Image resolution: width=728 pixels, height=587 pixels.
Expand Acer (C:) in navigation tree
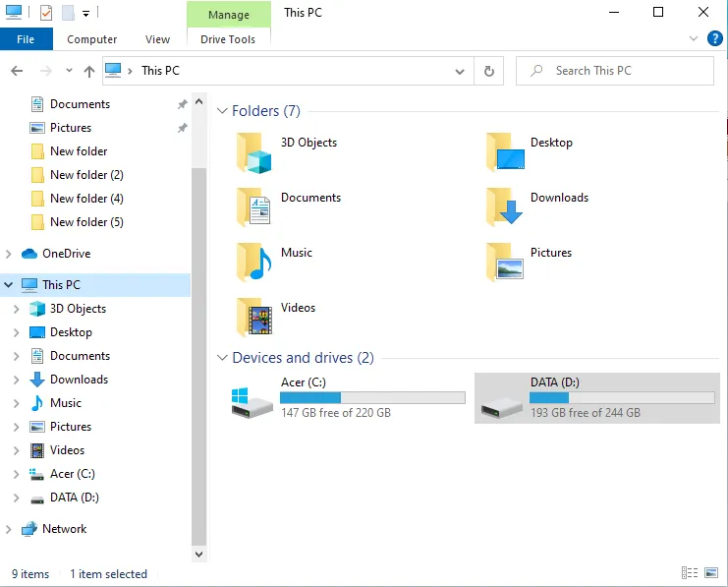pyautogui.click(x=17, y=474)
